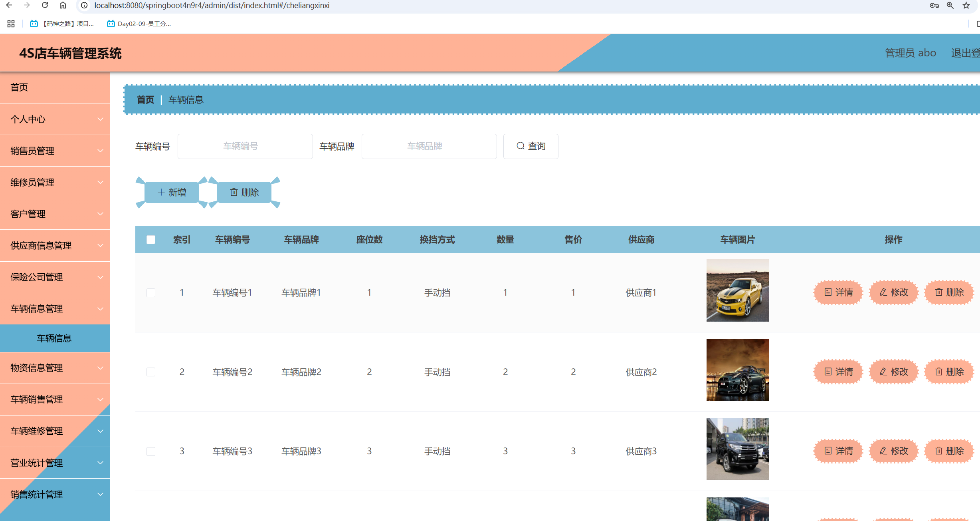
Task: Select 车辆信息 in the sidebar submenu
Action: [55, 338]
